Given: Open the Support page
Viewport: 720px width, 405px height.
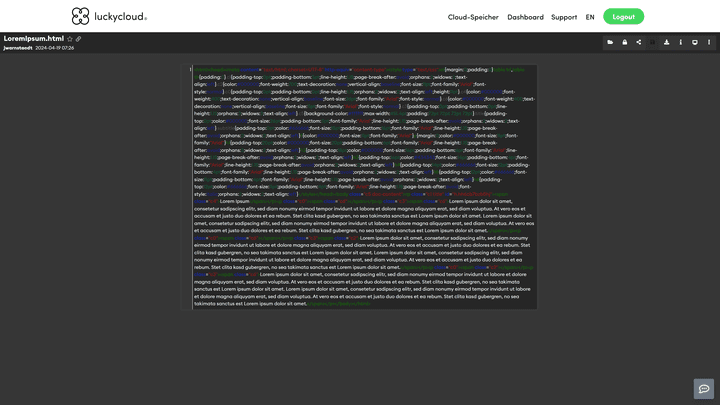Looking at the screenshot, I should pyautogui.click(x=564, y=17).
